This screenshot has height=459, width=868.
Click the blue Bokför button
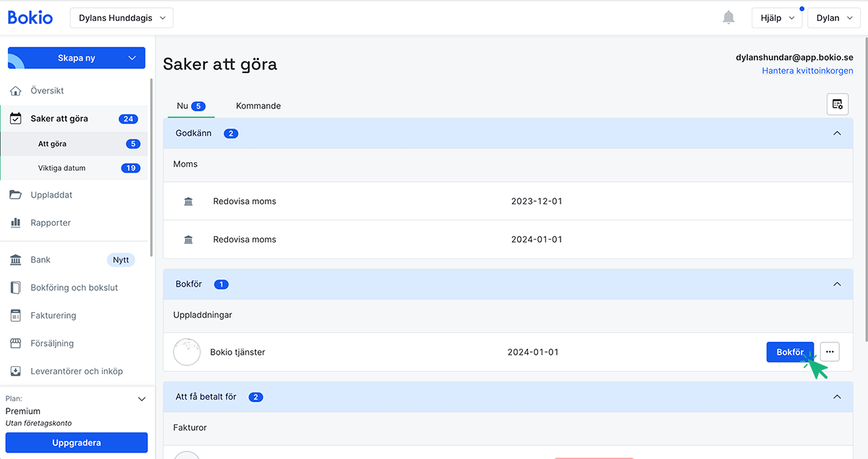(x=789, y=352)
